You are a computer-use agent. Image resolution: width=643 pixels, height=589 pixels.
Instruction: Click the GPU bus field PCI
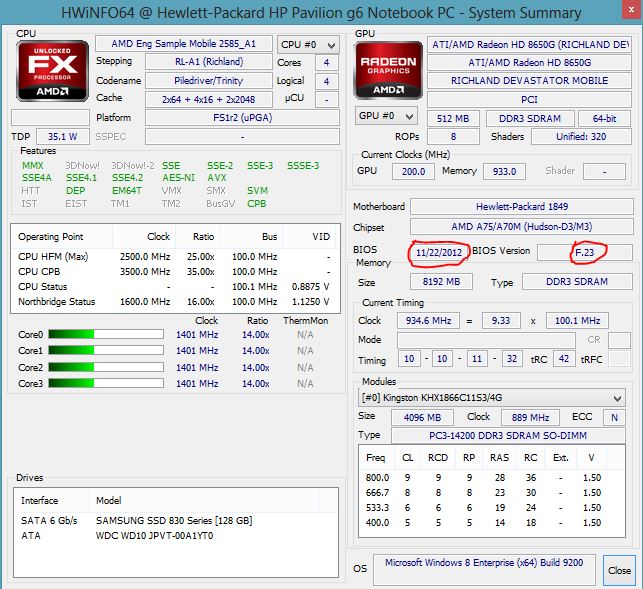pos(529,100)
